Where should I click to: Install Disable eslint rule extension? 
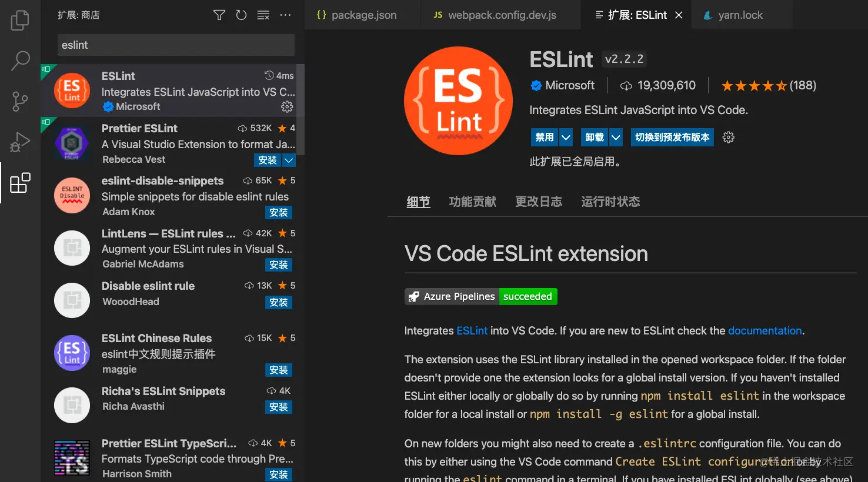pos(279,302)
